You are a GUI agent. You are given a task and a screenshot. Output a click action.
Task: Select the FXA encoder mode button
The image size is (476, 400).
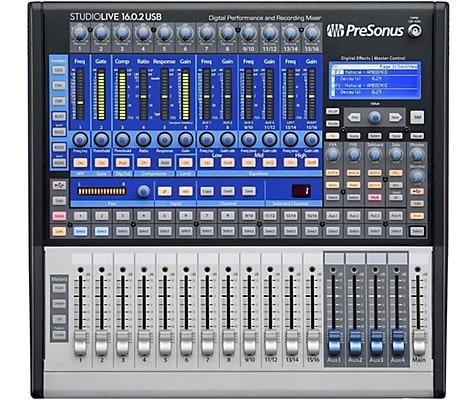point(59,86)
